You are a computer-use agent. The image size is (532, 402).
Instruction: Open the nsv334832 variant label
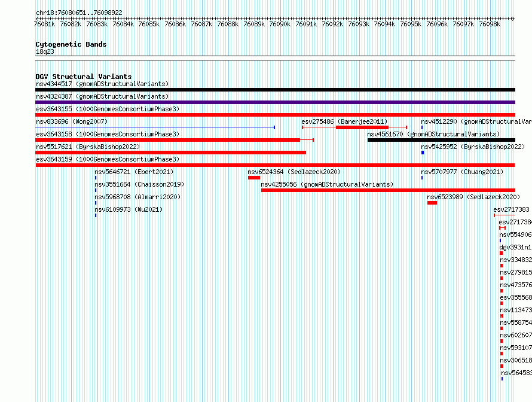point(516,260)
